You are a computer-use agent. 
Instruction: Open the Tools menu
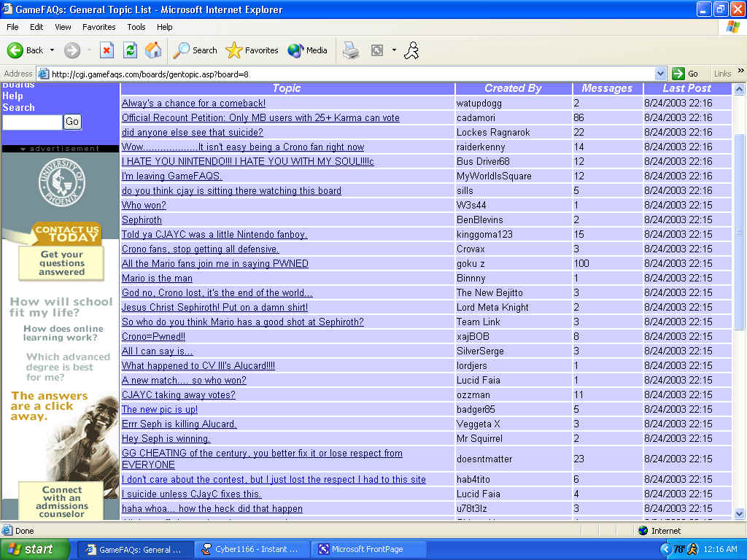(136, 27)
